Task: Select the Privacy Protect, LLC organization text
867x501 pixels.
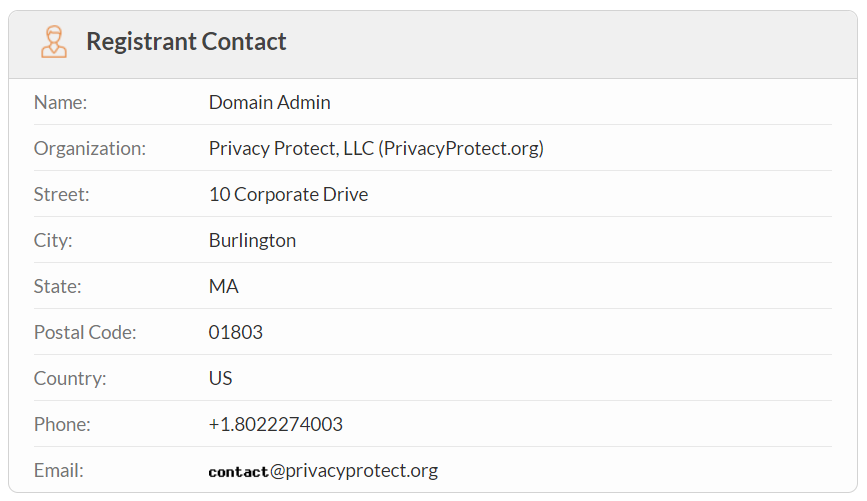Action: click(376, 149)
